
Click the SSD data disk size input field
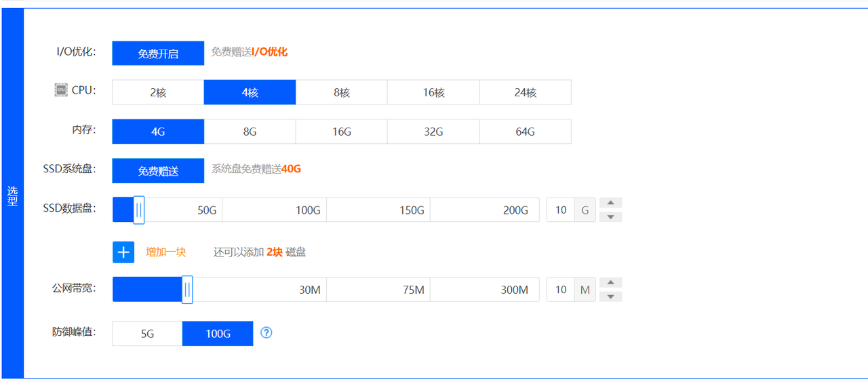(561, 210)
